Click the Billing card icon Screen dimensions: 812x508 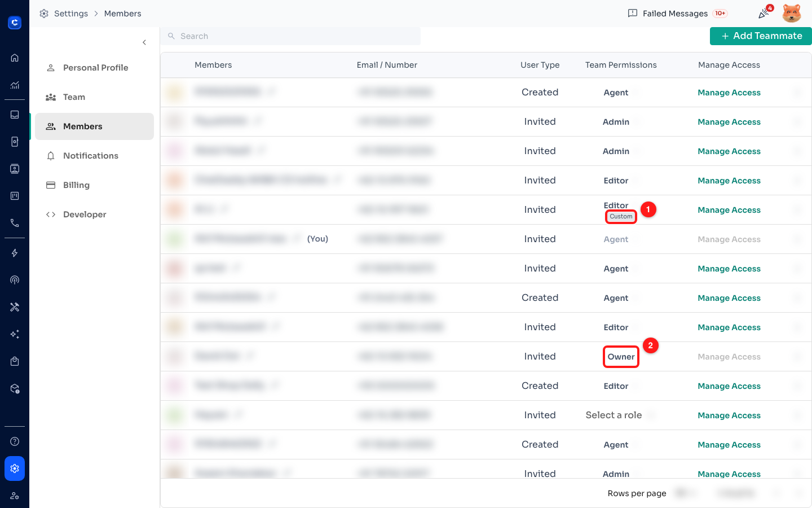(51, 185)
